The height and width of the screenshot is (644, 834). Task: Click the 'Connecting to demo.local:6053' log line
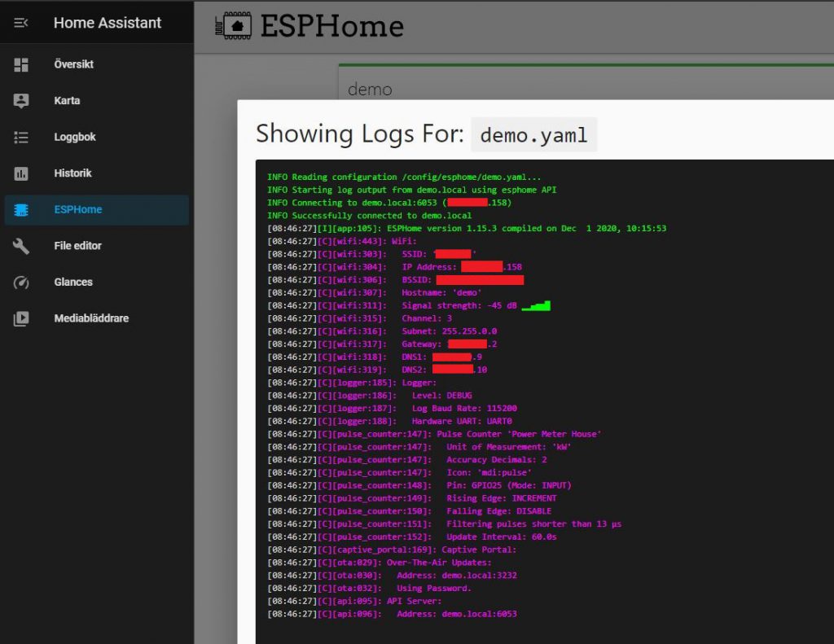[389, 203]
